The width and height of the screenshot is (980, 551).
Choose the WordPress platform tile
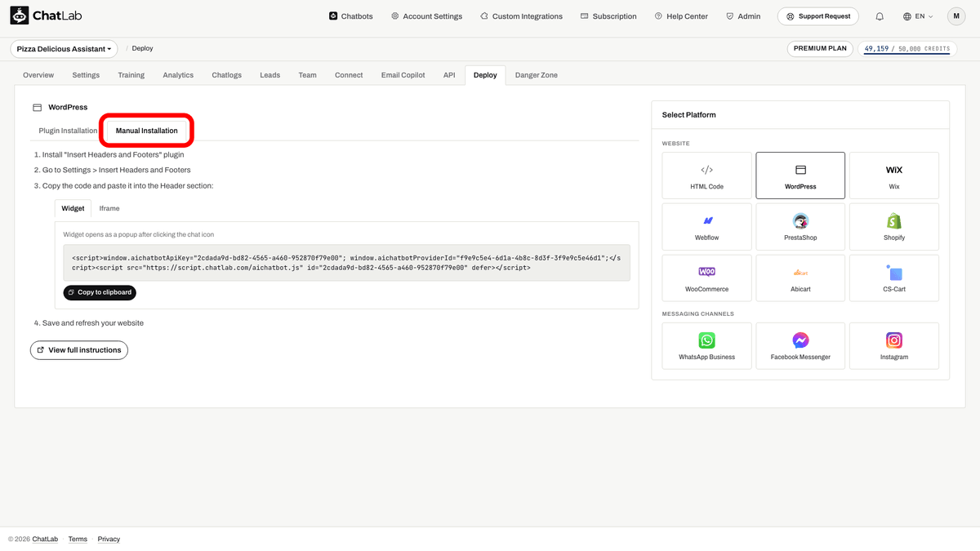[x=800, y=176]
